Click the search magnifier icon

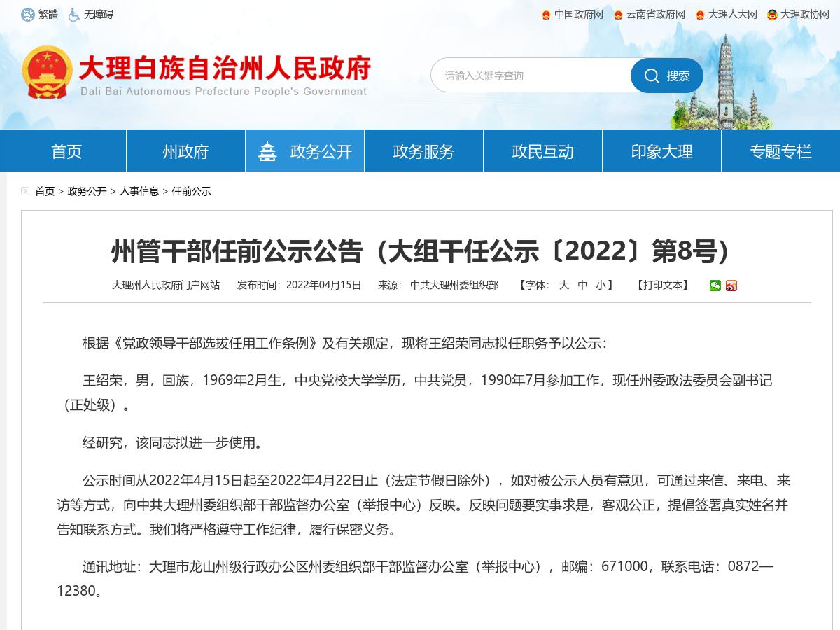tap(652, 76)
